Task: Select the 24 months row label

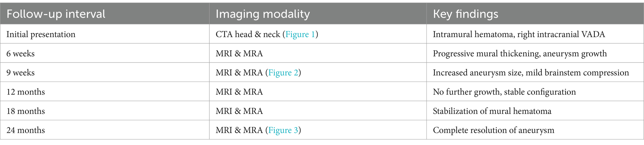Action: pos(26,130)
